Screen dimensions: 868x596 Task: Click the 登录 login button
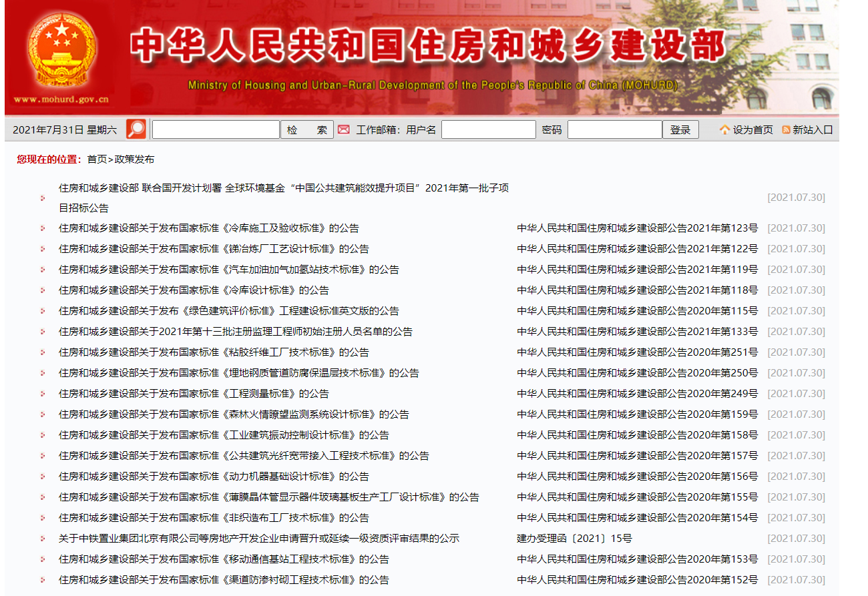click(x=680, y=129)
